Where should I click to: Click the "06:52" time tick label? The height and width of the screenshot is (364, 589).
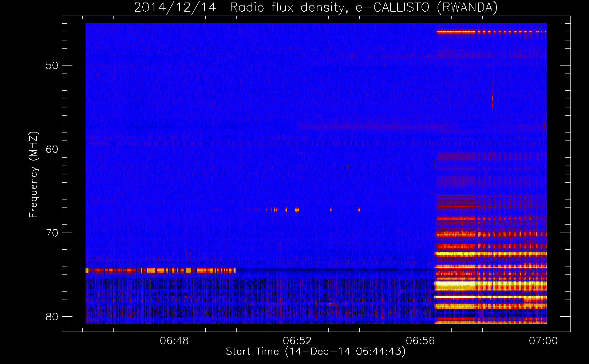coord(297,341)
